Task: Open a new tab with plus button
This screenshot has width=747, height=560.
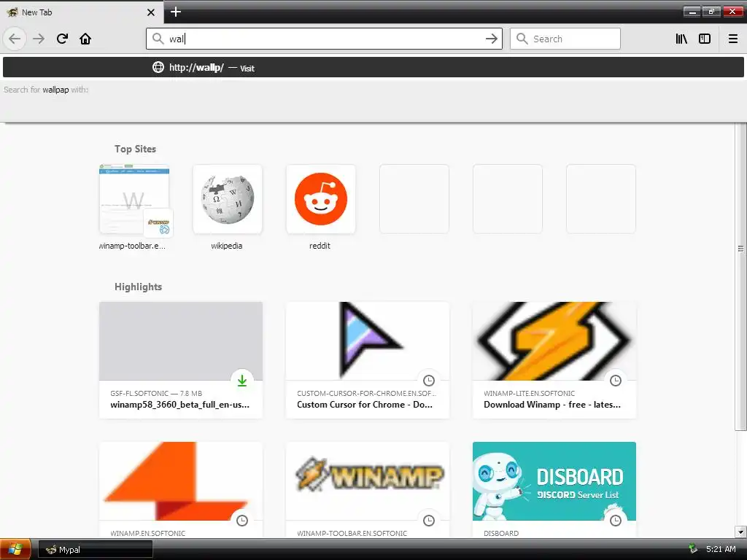Action: point(175,12)
